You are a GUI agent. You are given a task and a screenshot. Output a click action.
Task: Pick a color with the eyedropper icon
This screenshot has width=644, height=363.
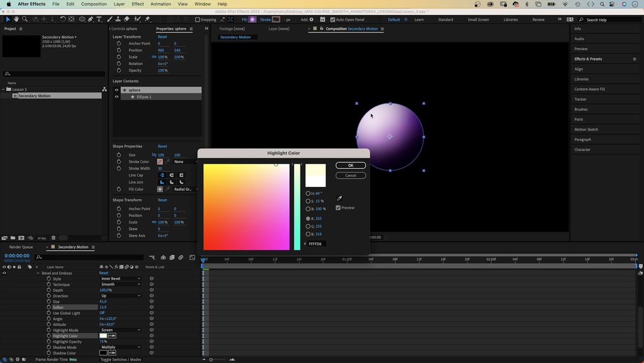click(x=339, y=198)
